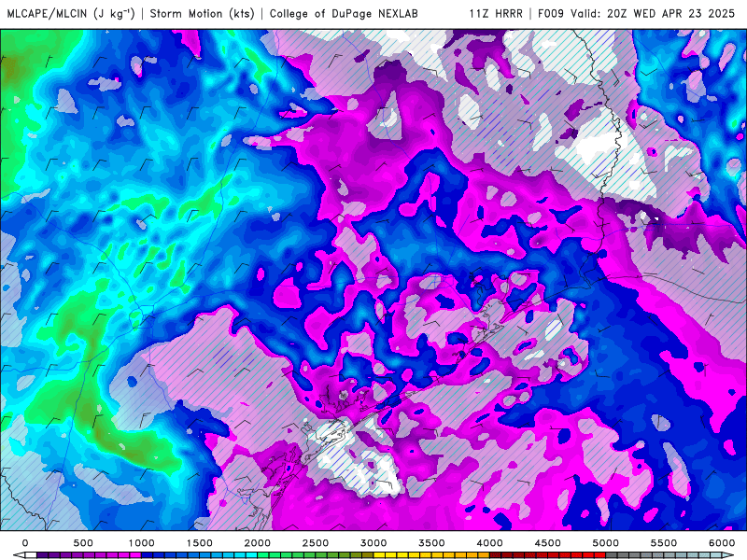The image size is (747, 560).
Task: Click the 500 label on the color scale
Action: (83, 543)
